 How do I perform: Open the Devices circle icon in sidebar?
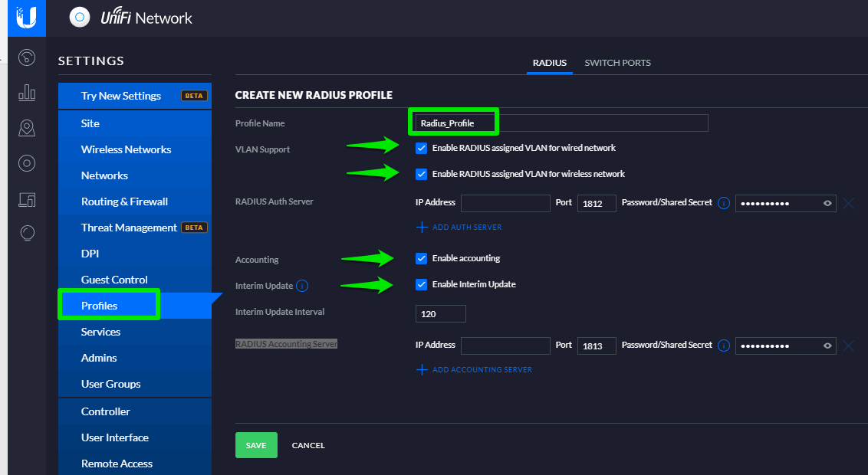point(27,162)
